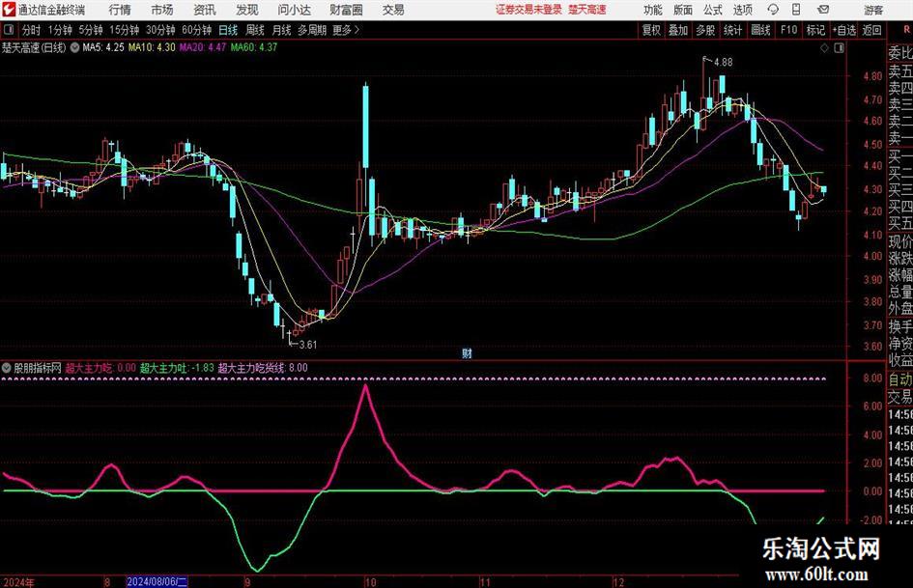Open the 版面 menu
This screenshot has width=913, height=588.
point(682,10)
